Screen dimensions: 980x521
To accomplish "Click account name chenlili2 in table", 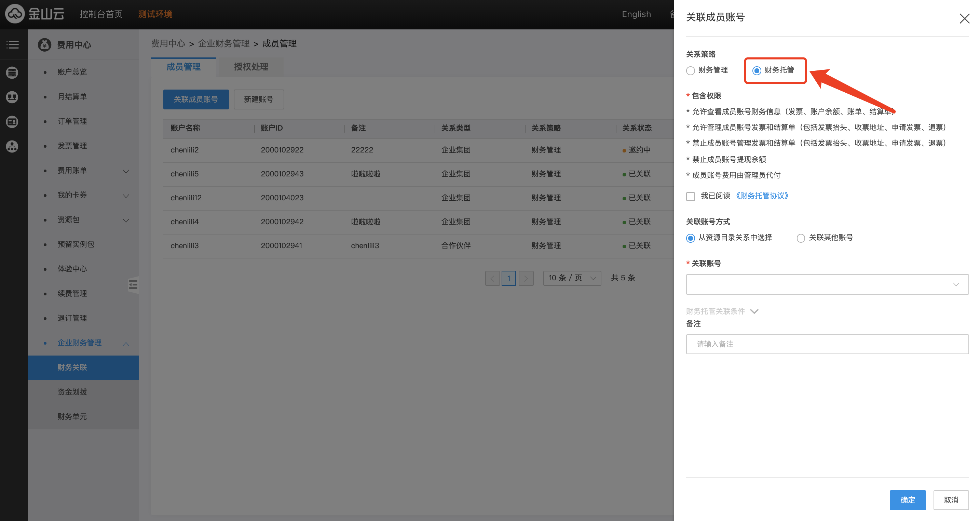I will click(185, 149).
